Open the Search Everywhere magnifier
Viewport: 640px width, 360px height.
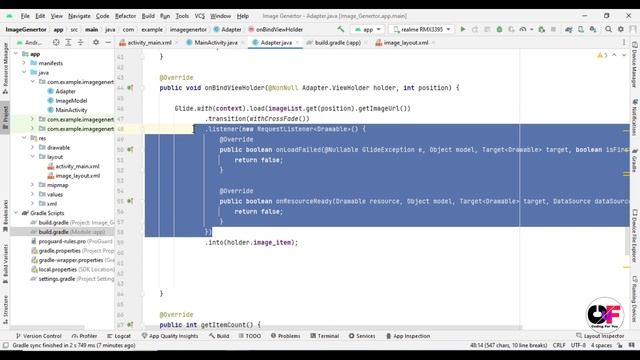click(x=609, y=29)
